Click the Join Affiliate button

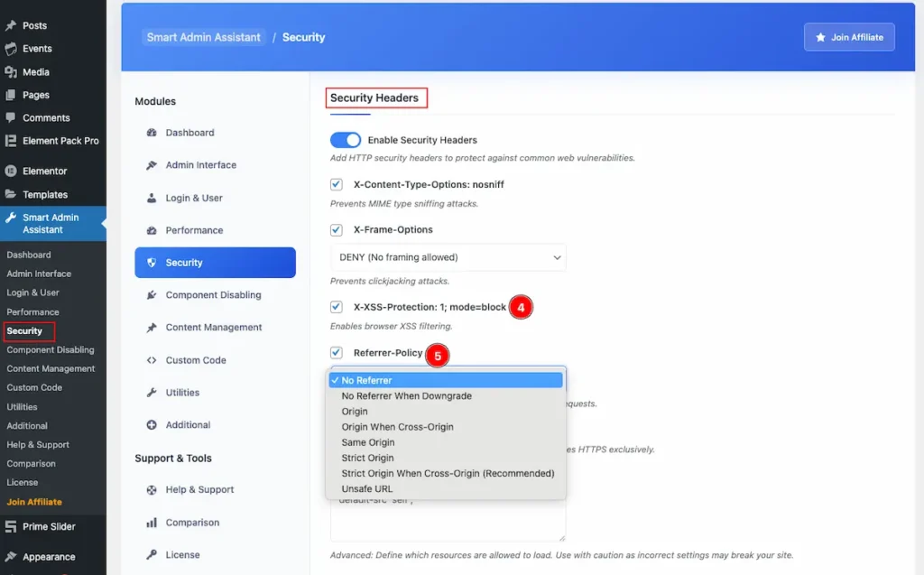point(849,37)
